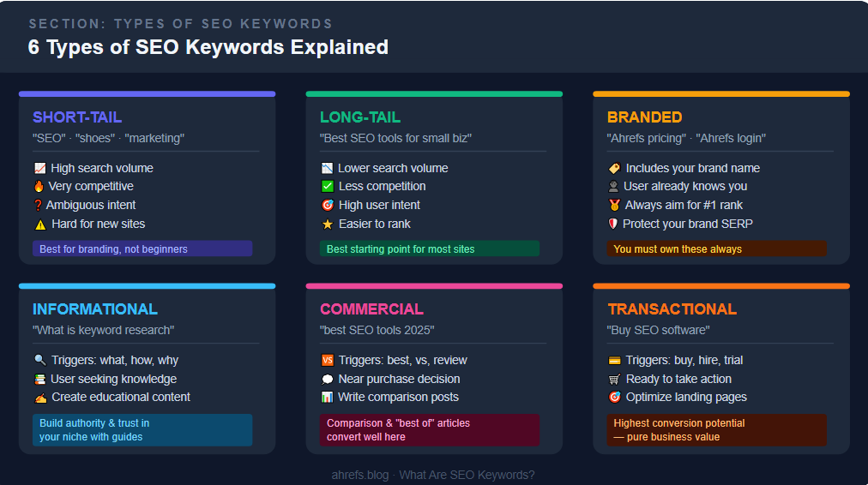Click the question mark icon beside Ambiguous intent
The width and height of the screenshot is (868, 485).
click(38, 205)
